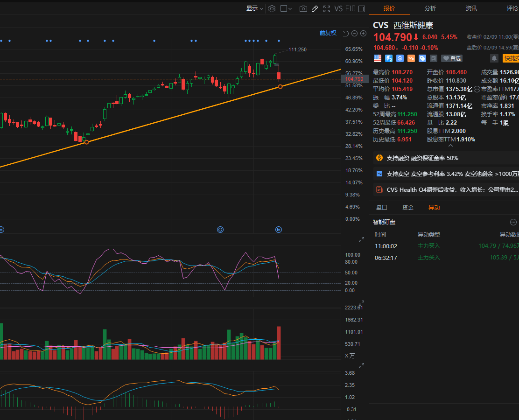Screen dimensions: 519x420
Task: Switch to 评论 comments tab
Action: [x=512, y=8]
